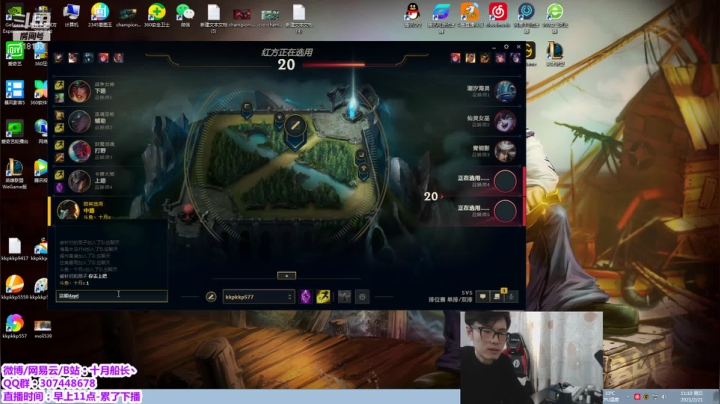Image resolution: width=720 pixels, height=404 pixels.
Task: Open the iQIYI green desktop icon
Action: pyautogui.click(x=14, y=54)
